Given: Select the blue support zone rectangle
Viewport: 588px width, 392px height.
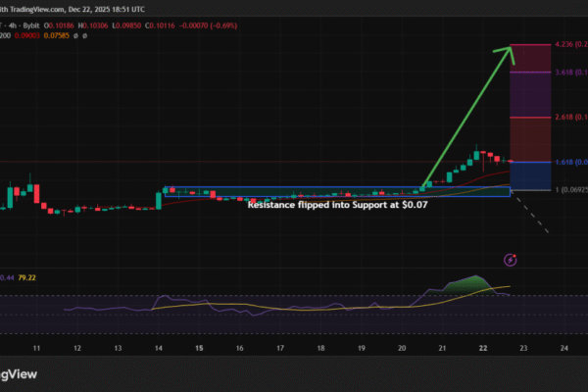Looking at the screenshot, I should 336,191.
